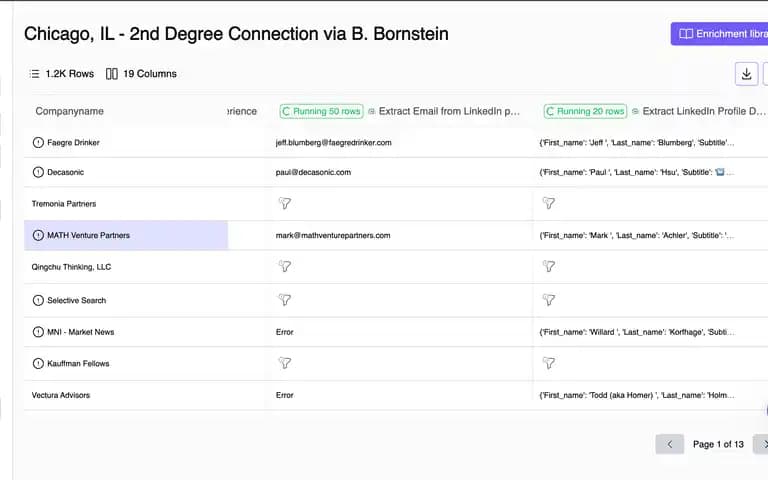
Task: Click the profile filter icon in Tremonia Partners row
Action: [x=549, y=203]
